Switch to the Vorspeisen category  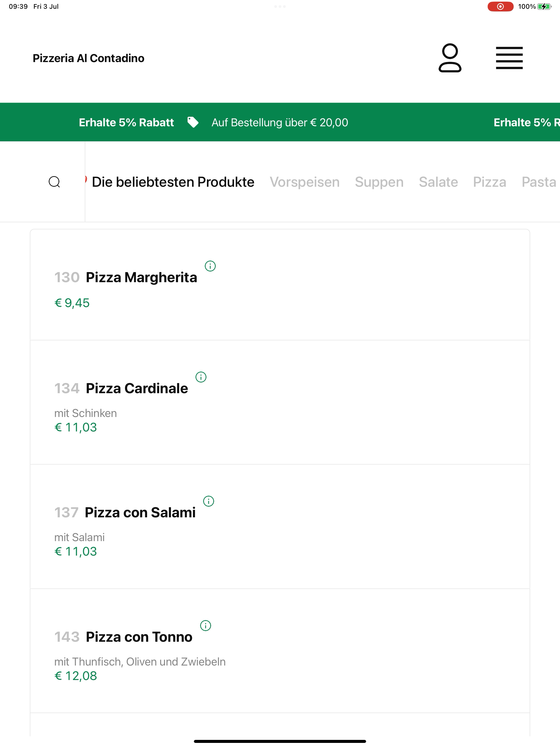pos(305,182)
